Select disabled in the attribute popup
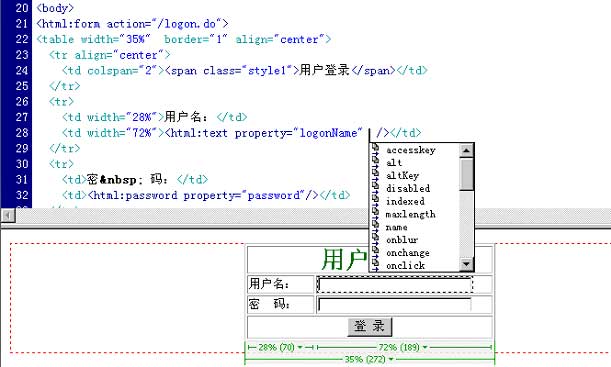 click(x=408, y=188)
